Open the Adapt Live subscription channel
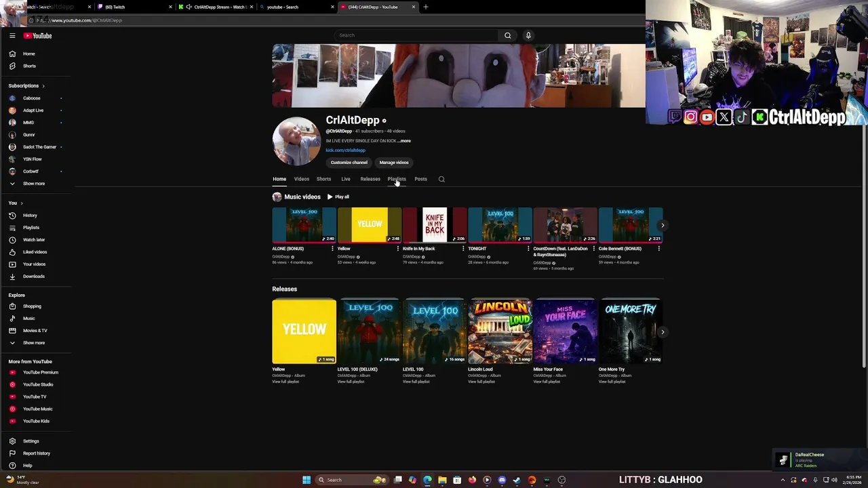This screenshot has height=488, width=868. point(34,110)
